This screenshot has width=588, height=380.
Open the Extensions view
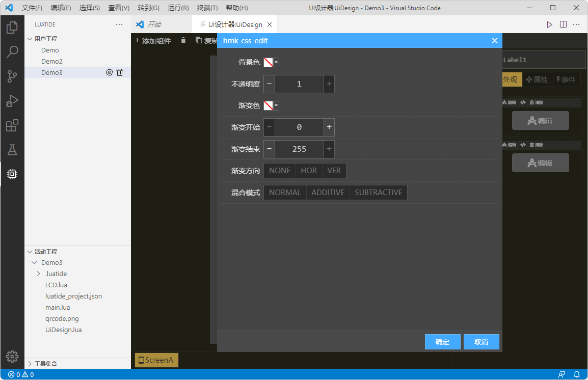pos(12,125)
